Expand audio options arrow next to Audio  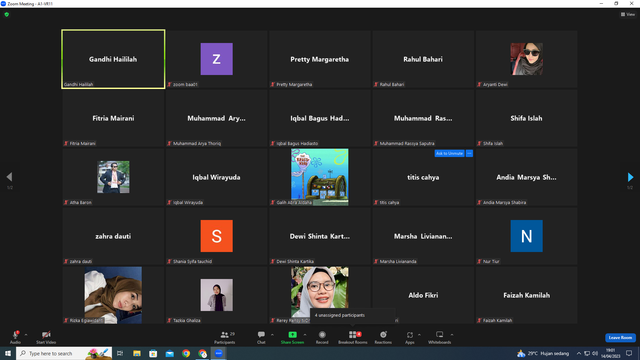(x=26, y=335)
